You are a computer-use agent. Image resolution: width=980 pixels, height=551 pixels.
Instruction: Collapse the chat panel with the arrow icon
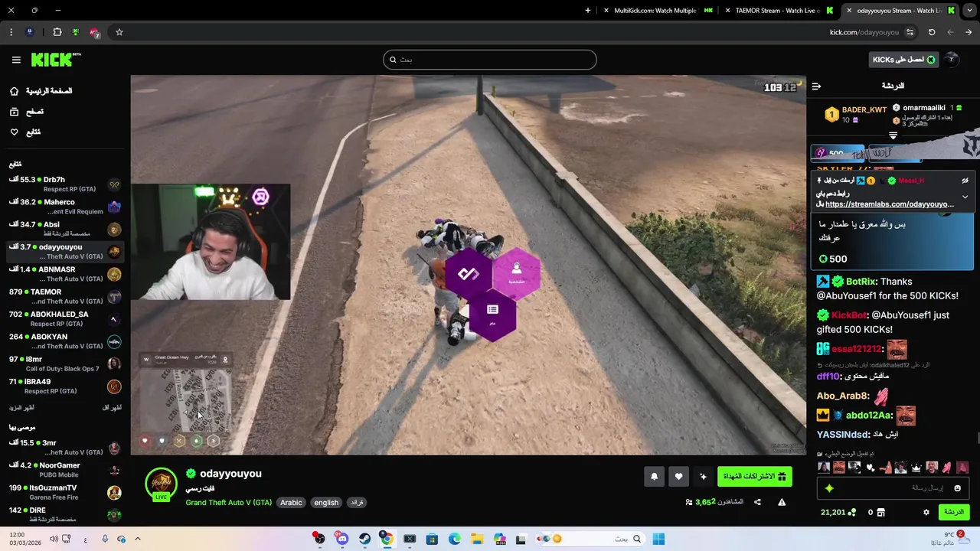[x=816, y=86]
